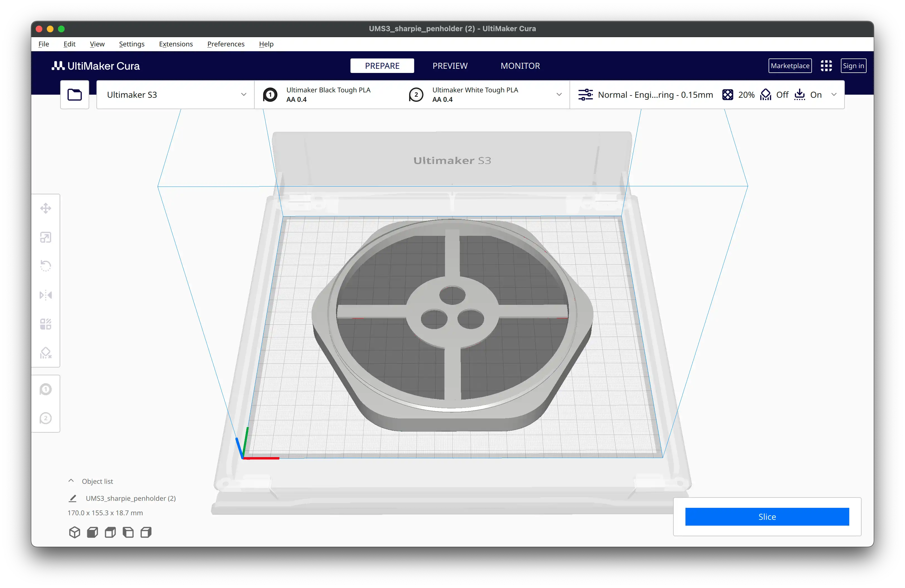
Task: Click the pencil icon to rename model
Action: pyautogui.click(x=73, y=498)
